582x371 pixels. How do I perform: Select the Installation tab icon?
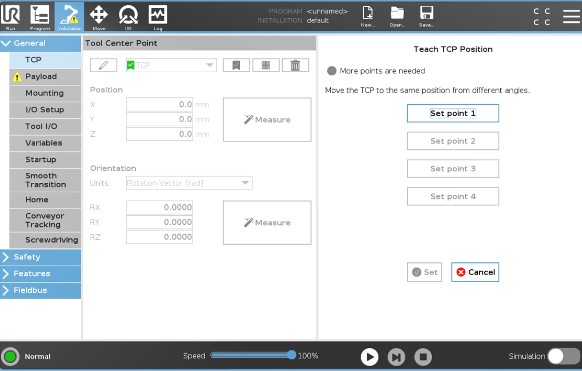69,17
